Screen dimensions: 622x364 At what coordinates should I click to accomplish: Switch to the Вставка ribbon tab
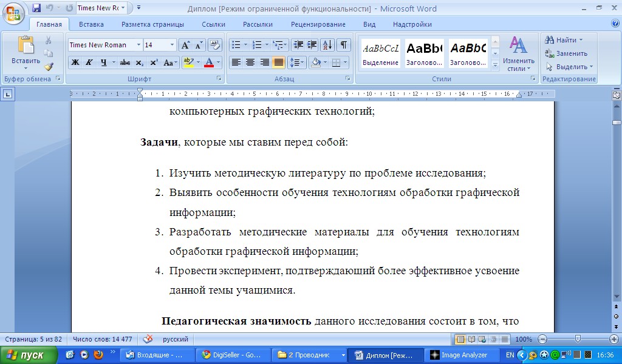(91, 24)
